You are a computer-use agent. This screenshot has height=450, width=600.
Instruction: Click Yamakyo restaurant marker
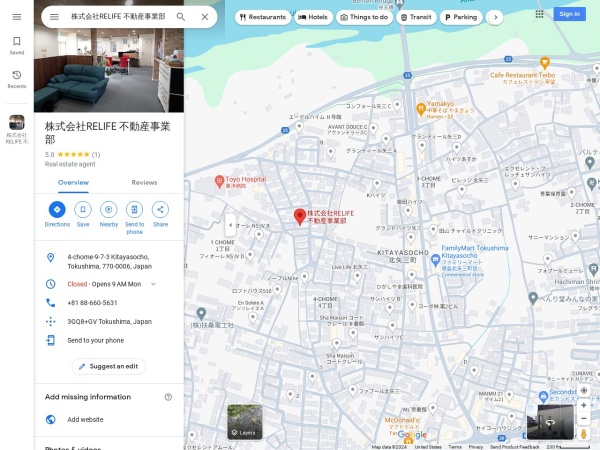click(421, 109)
